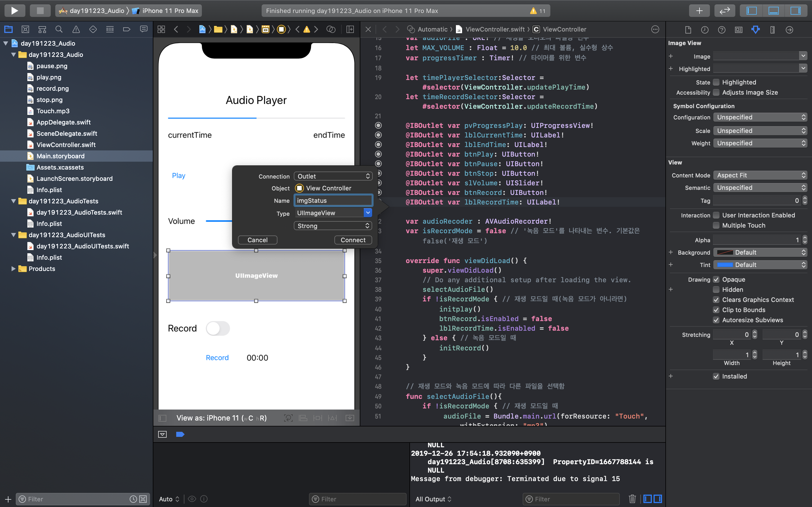Open the Size inspector ruler icon

(773, 30)
